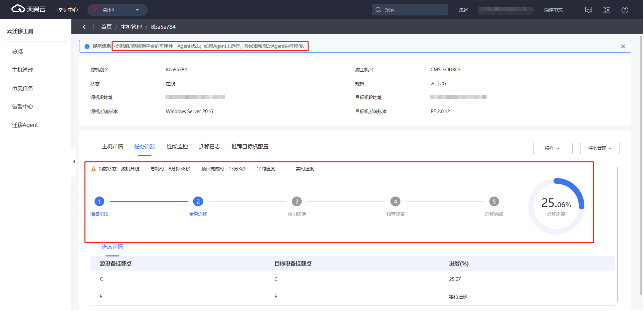Click the 源设备挂载点 column header
The image size is (644, 311).
pos(116,264)
